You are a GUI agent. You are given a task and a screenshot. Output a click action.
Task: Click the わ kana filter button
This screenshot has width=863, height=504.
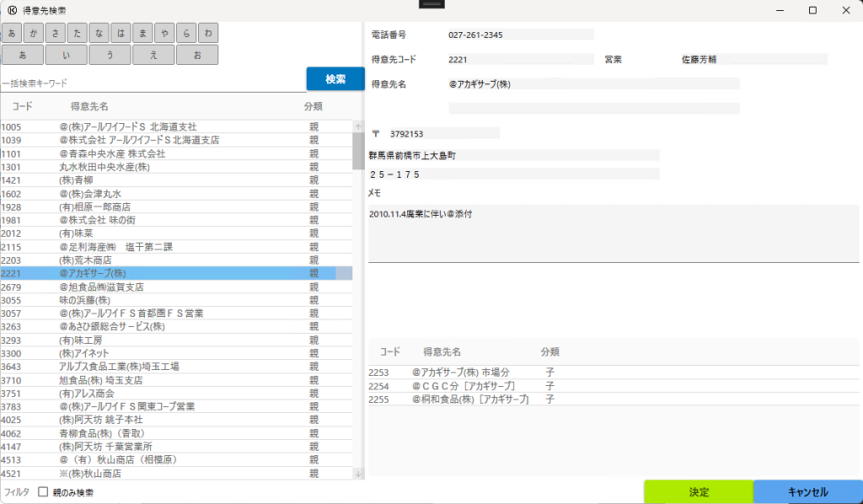point(208,33)
